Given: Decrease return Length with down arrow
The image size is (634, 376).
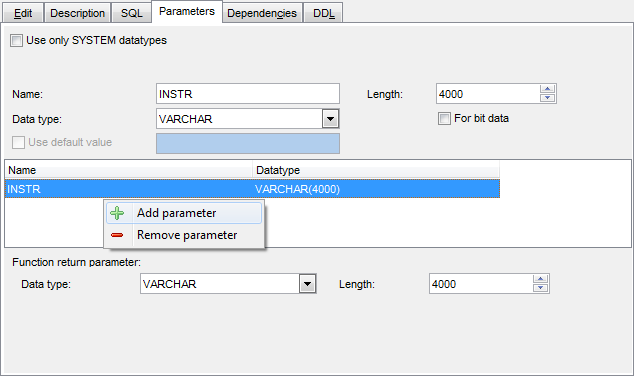Looking at the screenshot, I should [541, 288].
